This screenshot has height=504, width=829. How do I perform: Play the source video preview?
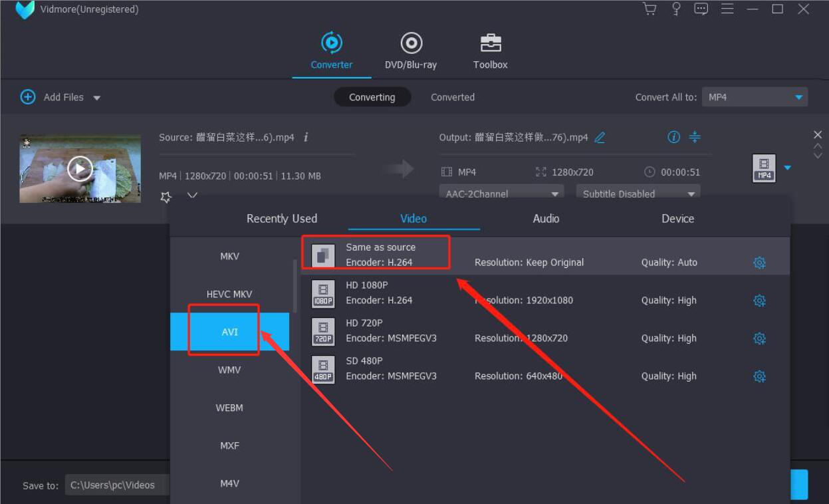(x=80, y=169)
